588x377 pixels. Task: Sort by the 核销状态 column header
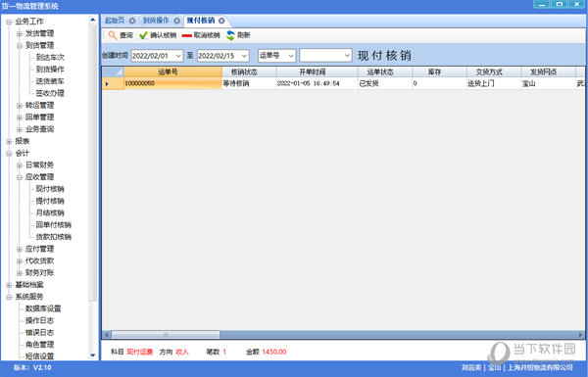tap(249, 71)
